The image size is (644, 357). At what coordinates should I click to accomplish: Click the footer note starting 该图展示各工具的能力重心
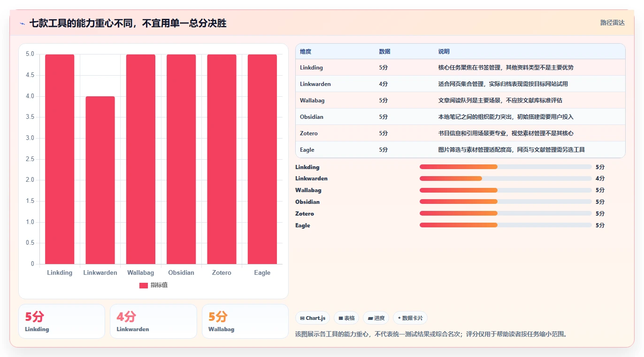(431, 334)
